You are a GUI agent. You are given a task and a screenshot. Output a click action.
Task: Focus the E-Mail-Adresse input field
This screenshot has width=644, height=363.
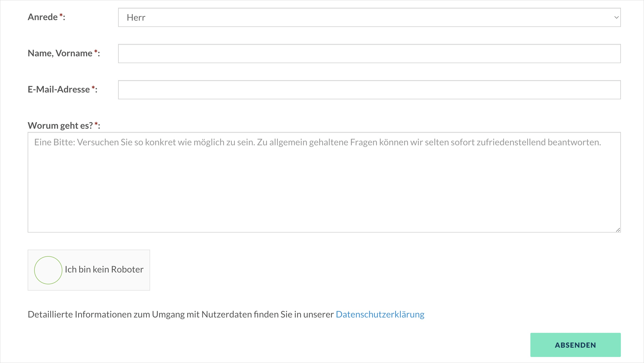369,90
